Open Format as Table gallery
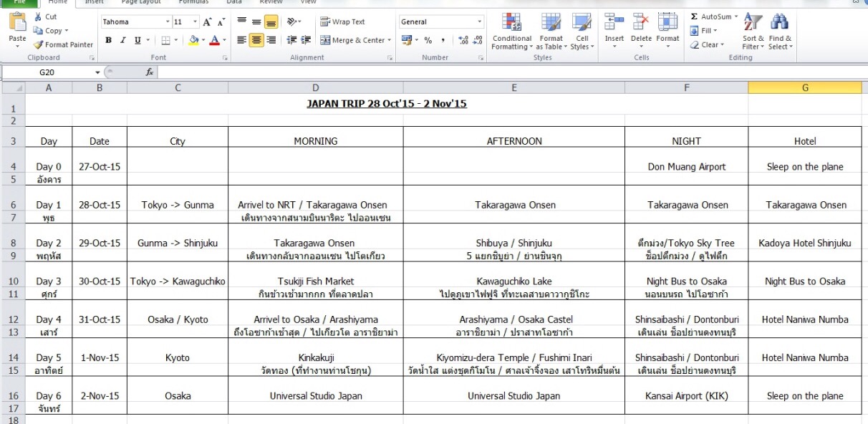Image resolution: width=868 pixels, height=424 pixels. tap(551, 32)
